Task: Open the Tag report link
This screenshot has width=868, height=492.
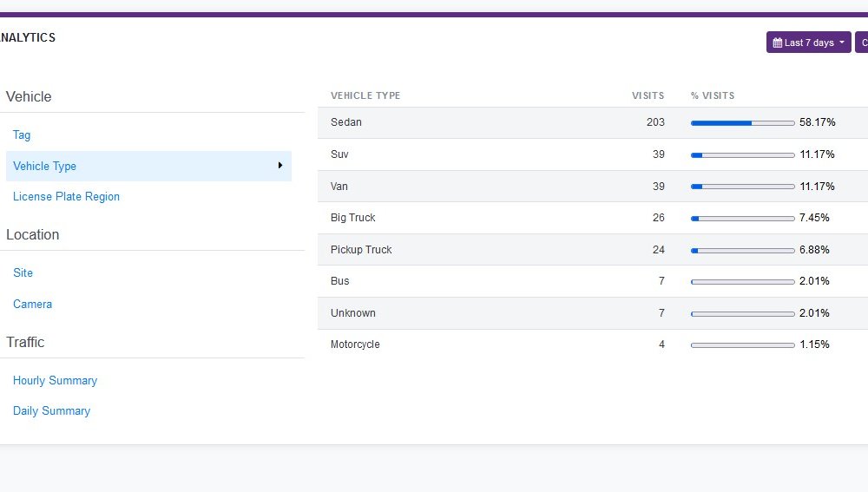Action: [x=22, y=135]
